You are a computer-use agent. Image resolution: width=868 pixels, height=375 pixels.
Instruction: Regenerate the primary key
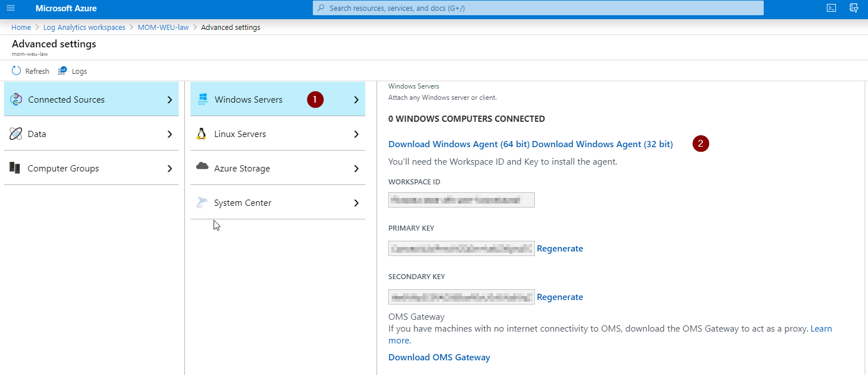tap(560, 249)
